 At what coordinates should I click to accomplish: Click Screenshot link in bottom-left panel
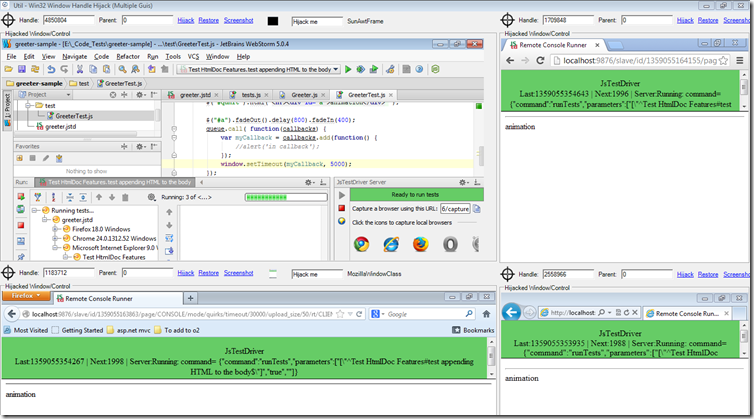[238, 272]
